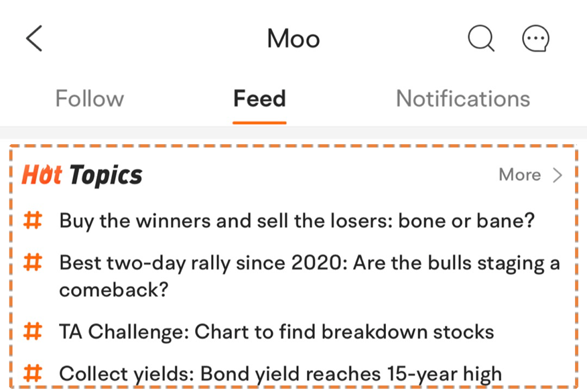Click the orange underline beneath Feed
The image size is (587, 392).
[x=259, y=123]
